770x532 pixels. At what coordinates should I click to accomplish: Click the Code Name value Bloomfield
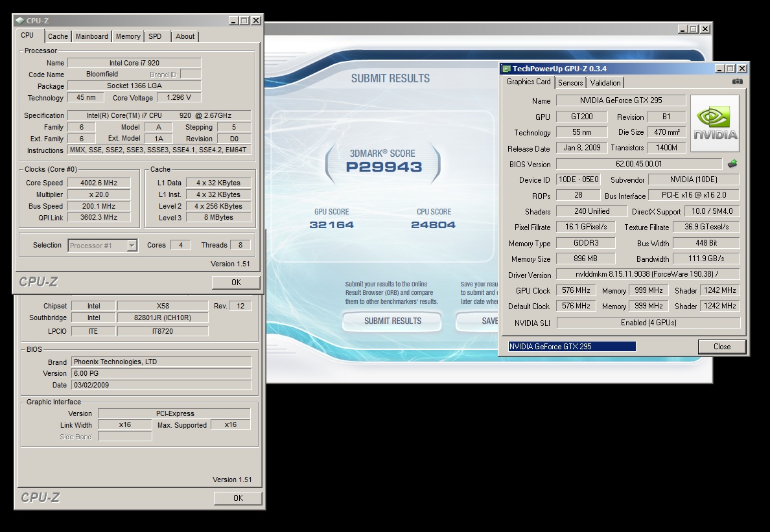click(102, 74)
